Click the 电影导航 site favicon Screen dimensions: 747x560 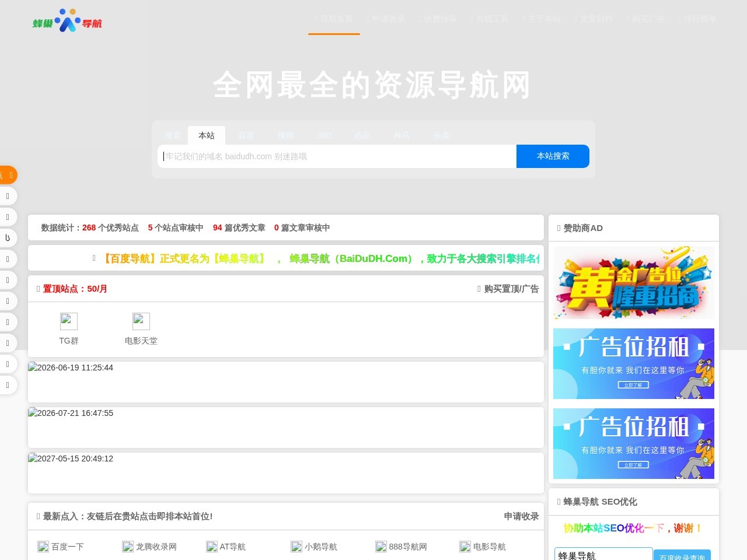[x=465, y=547]
